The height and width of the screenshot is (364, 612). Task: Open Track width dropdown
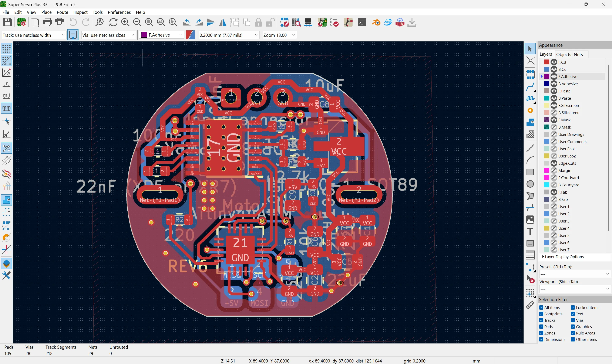coord(34,35)
